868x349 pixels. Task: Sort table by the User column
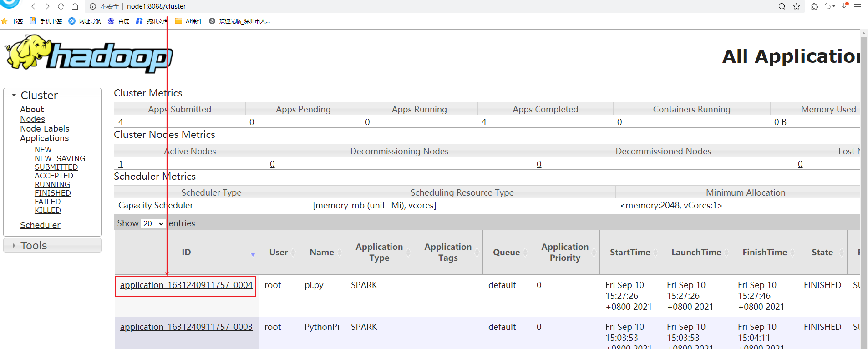point(279,252)
